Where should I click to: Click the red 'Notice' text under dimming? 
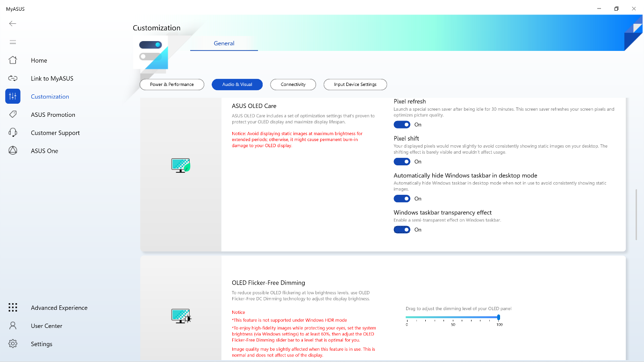tap(238, 312)
